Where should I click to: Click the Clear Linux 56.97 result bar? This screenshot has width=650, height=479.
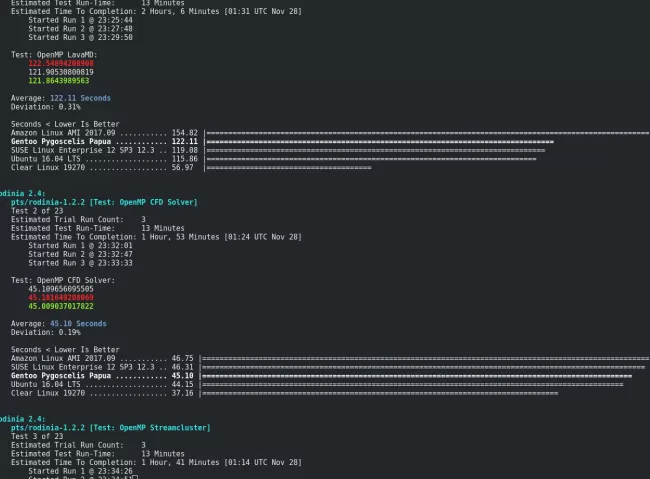point(288,168)
